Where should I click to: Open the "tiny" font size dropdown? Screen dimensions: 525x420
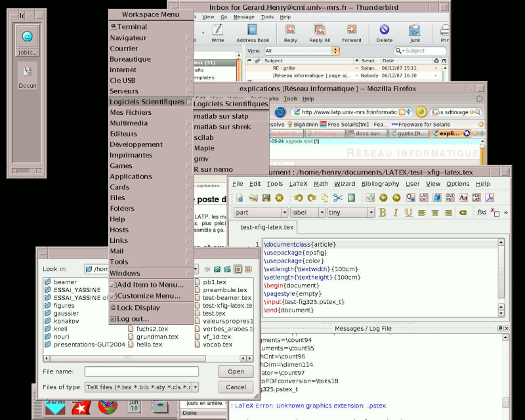click(x=370, y=211)
